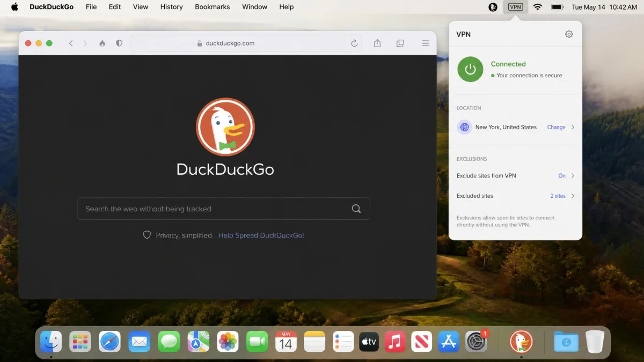Open the Help Spread DuckDuckGo! link
This screenshot has width=644, height=362.
tap(261, 235)
